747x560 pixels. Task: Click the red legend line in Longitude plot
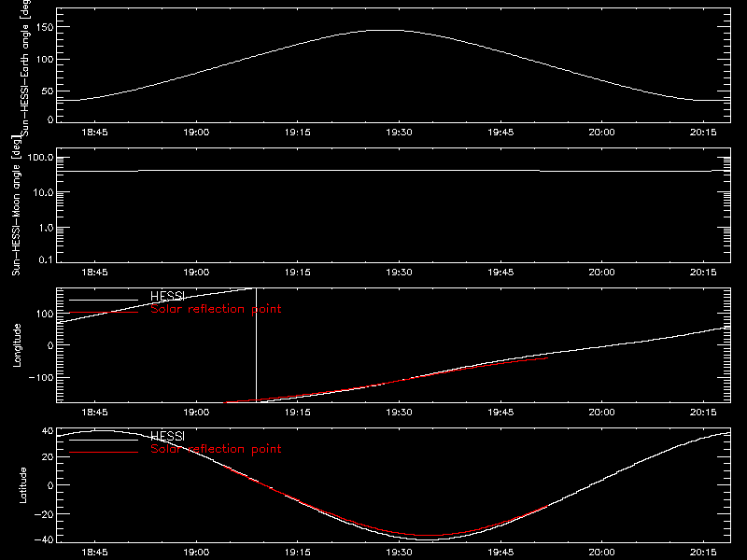pos(104,313)
